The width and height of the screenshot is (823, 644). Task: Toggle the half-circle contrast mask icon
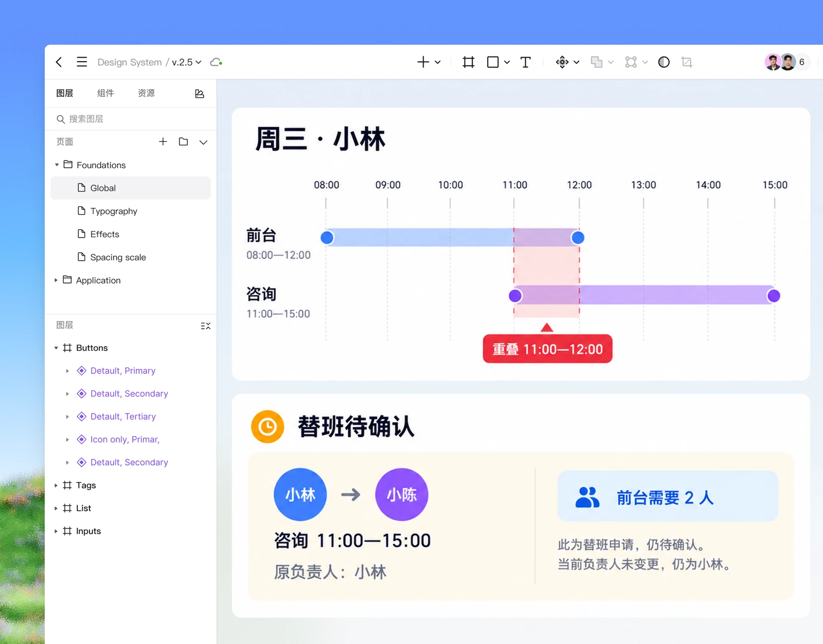[x=664, y=62]
